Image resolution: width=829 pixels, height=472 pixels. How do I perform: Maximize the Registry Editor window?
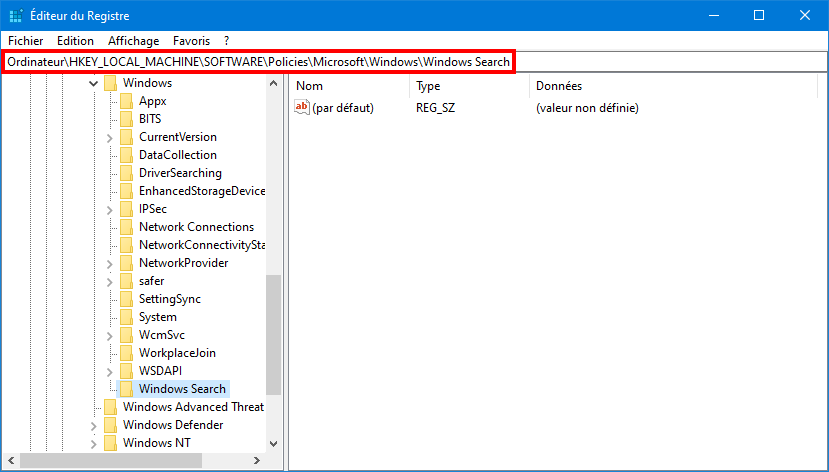759,15
